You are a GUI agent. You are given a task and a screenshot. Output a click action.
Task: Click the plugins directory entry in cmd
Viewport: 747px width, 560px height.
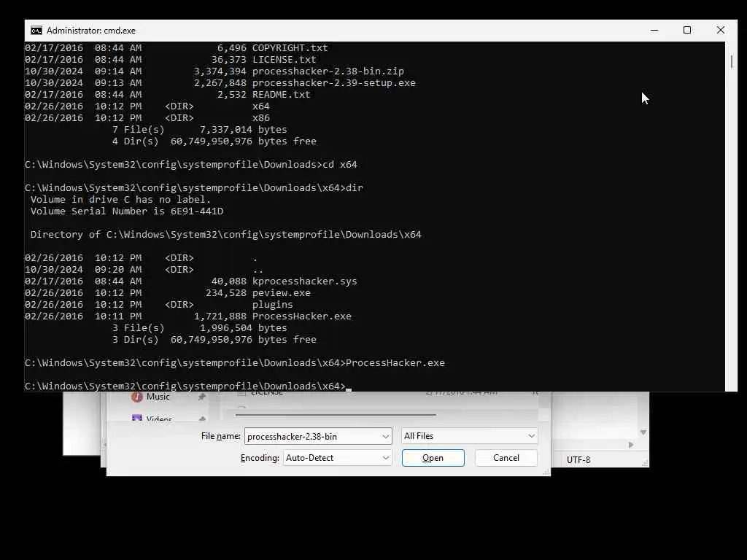click(273, 305)
